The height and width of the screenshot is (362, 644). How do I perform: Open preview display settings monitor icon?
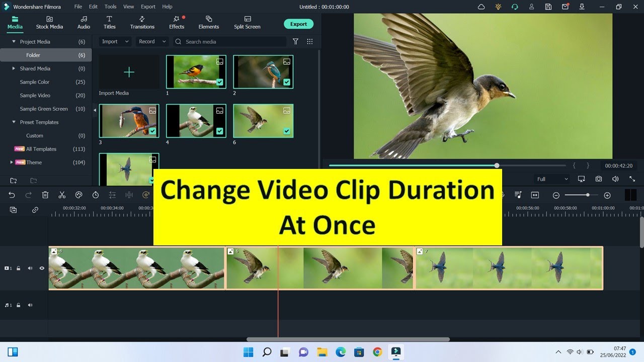pyautogui.click(x=582, y=179)
